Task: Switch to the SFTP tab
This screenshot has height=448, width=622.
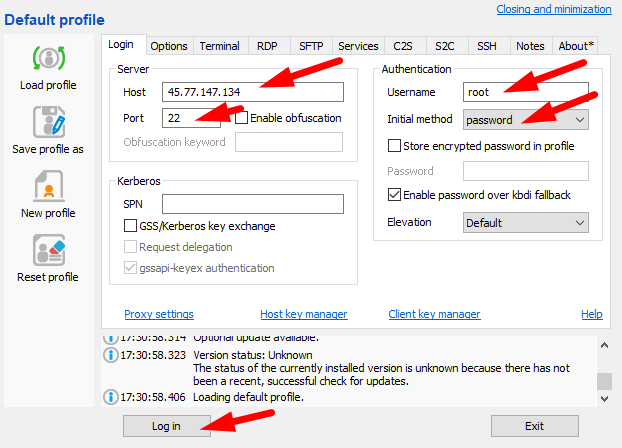Action: click(x=309, y=46)
